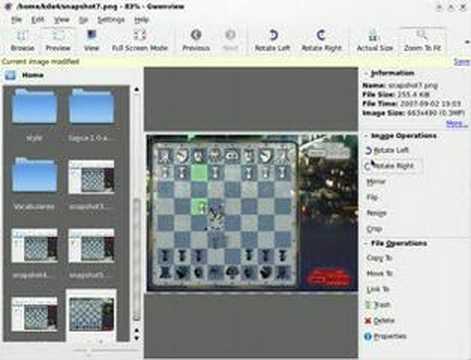Screen dimensions: 471x360
Task: Click the File Time text in Information
Action: tap(412, 104)
